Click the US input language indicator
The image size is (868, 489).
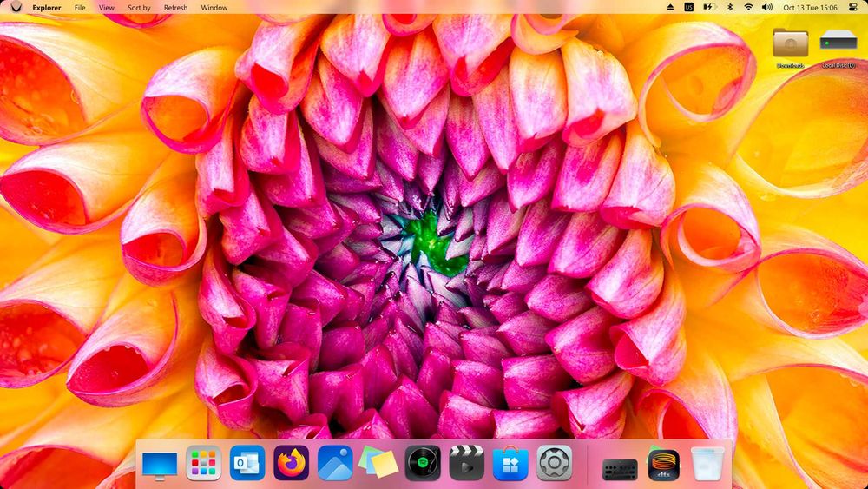(688, 7)
